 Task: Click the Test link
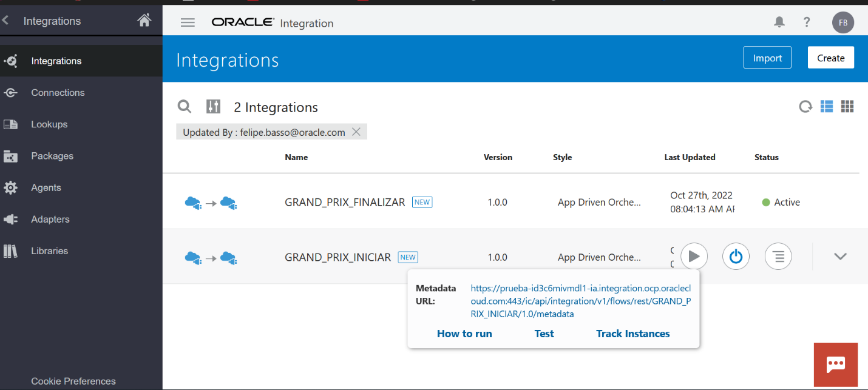click(x=544, y=334)
